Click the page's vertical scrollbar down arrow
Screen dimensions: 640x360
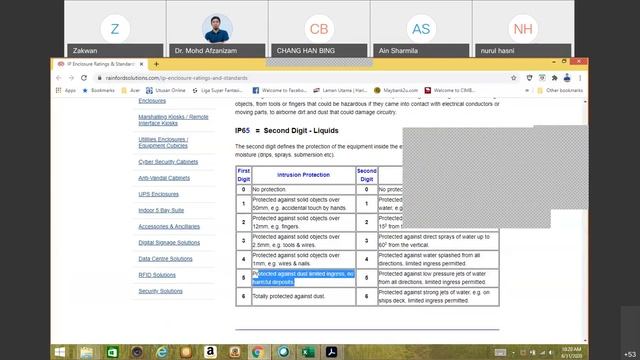pyautogui.click(x=586, y=340)
